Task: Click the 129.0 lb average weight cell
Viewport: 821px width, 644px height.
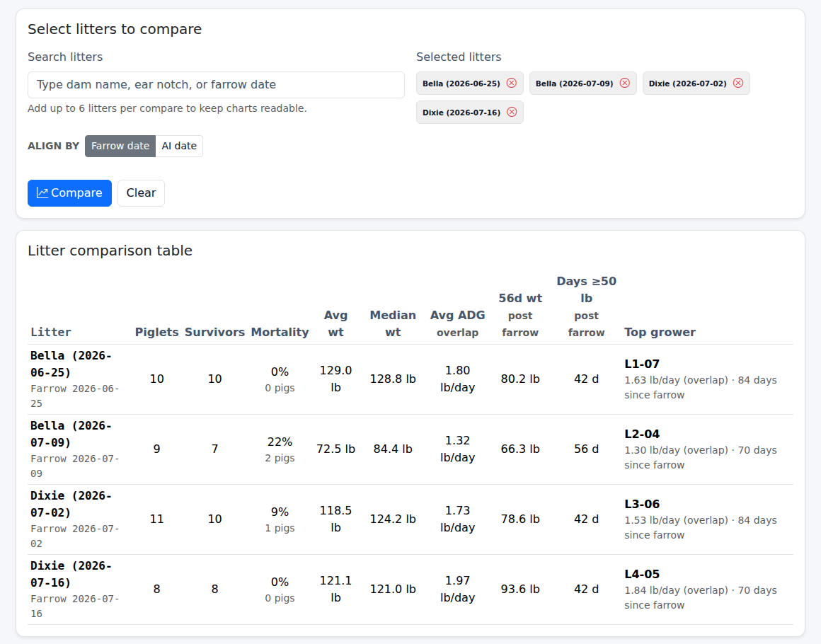Action: 335,379
